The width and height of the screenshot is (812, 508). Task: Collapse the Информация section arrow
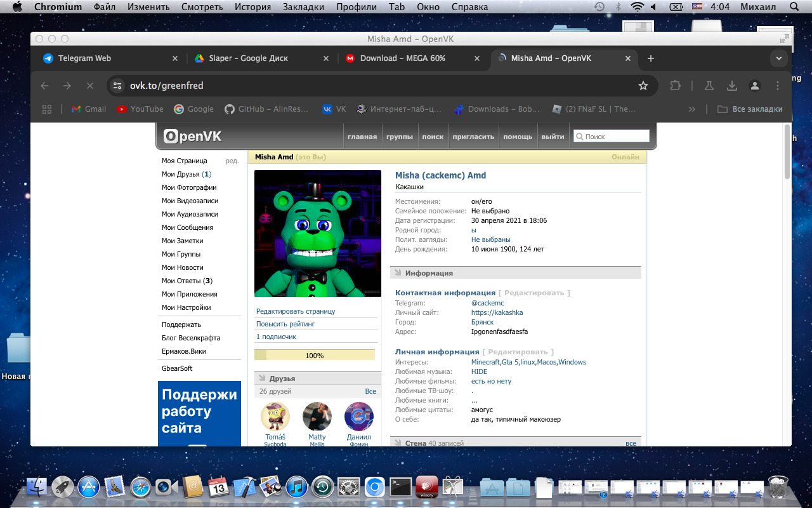pos(398,273)
